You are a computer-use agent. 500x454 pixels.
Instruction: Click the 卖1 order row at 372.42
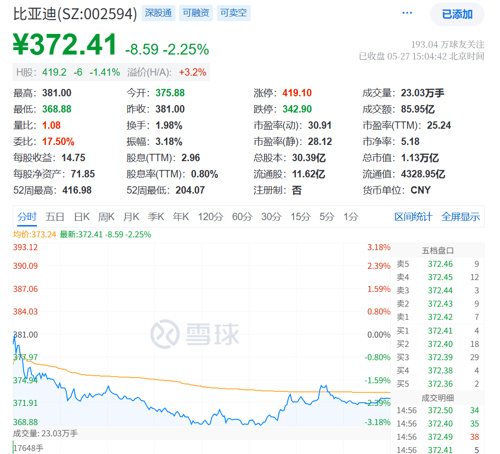[x=438, y=317]
